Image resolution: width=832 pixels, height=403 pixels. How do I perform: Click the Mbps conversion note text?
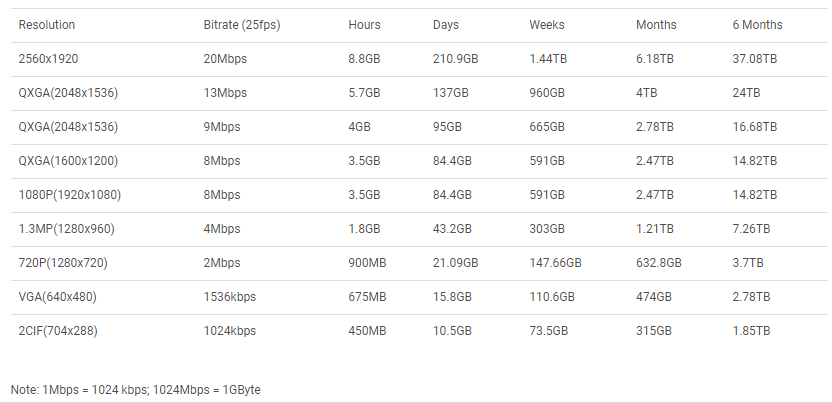pos(136,388)
